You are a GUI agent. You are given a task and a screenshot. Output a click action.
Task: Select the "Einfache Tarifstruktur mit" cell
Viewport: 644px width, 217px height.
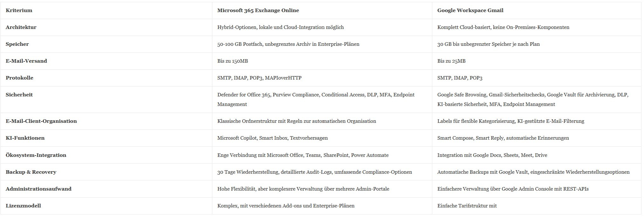tap(467, 206)
